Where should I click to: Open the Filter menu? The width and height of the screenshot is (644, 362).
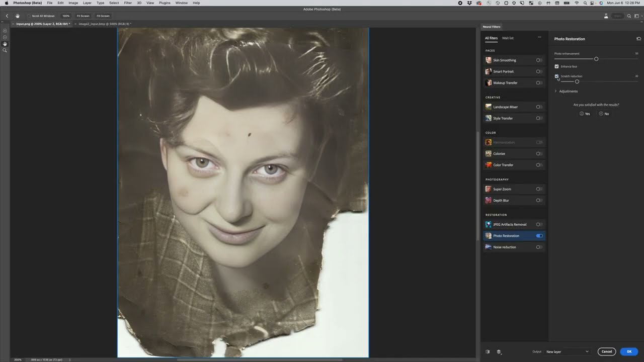128,3
